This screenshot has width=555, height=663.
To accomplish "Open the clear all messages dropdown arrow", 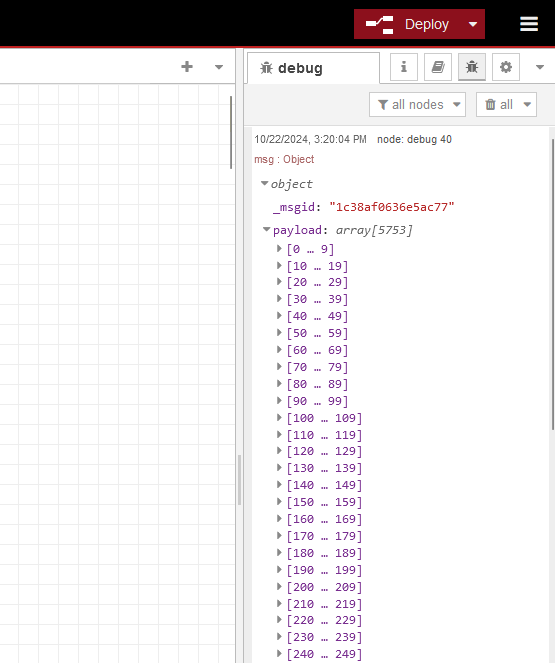I will pyautogui.click(x=527, y=104).
